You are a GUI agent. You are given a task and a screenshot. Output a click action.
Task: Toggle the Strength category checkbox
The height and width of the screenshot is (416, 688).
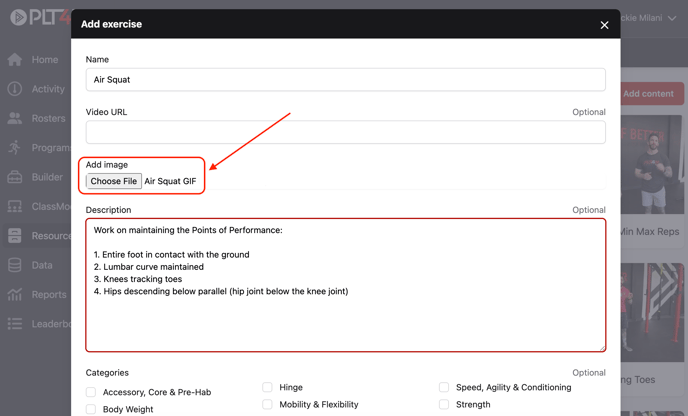click(444, 405)
